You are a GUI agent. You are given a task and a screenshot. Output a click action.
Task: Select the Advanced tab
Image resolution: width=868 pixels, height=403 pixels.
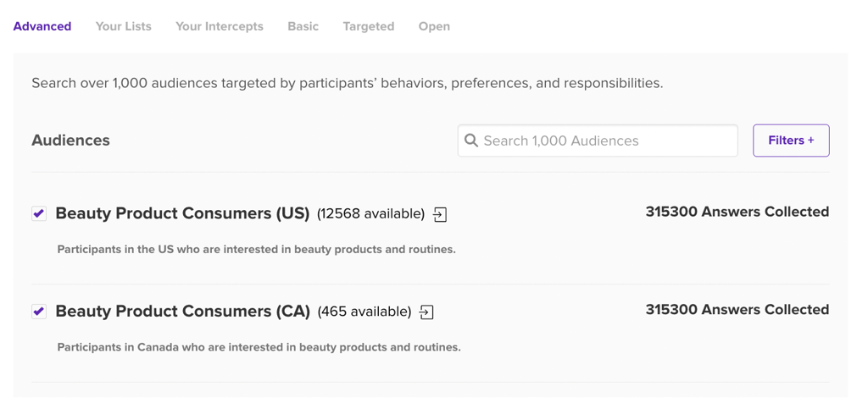pyautogui.click(x=42, y=26)
